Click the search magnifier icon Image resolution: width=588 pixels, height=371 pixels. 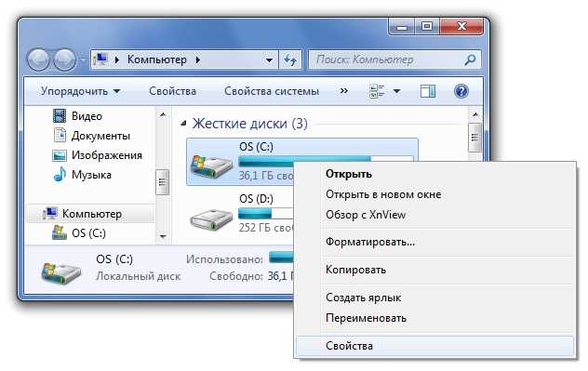coord(470,60)
